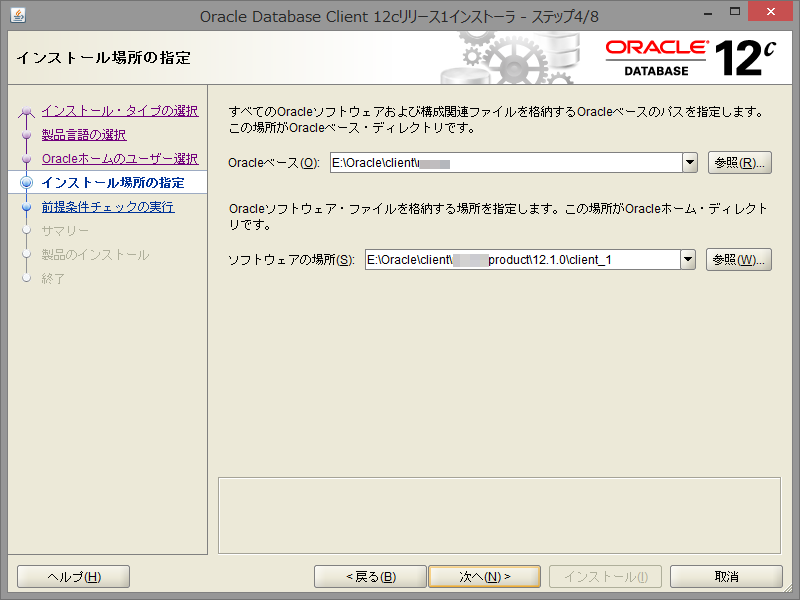Expand the Oracleベース dropdown arrow
Screen dimensions: 800x600
click(690, 163)
